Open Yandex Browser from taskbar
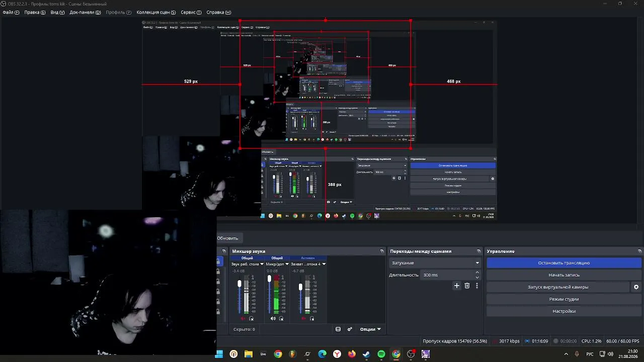This screenshot has width=644, height=362. pyautogui.click(x=337, y=354)
